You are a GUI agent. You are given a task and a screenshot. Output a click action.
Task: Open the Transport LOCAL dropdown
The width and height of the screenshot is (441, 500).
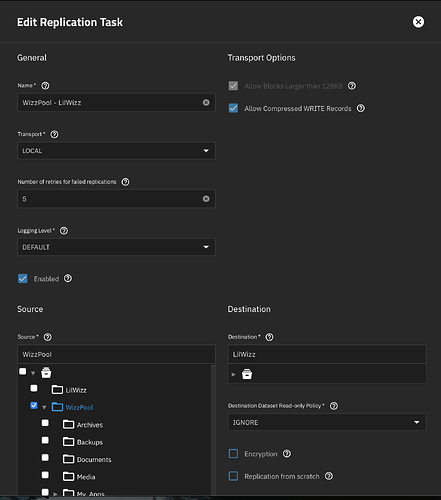click(116, 151)
